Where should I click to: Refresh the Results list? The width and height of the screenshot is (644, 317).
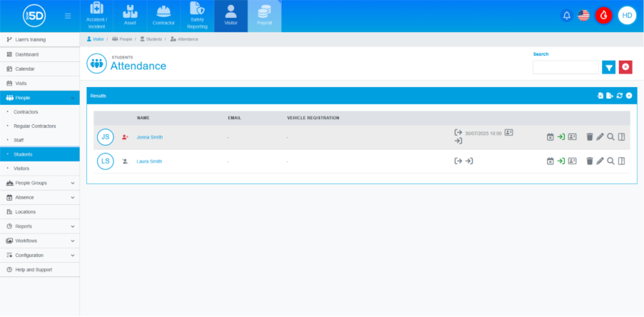coord(619,96)
